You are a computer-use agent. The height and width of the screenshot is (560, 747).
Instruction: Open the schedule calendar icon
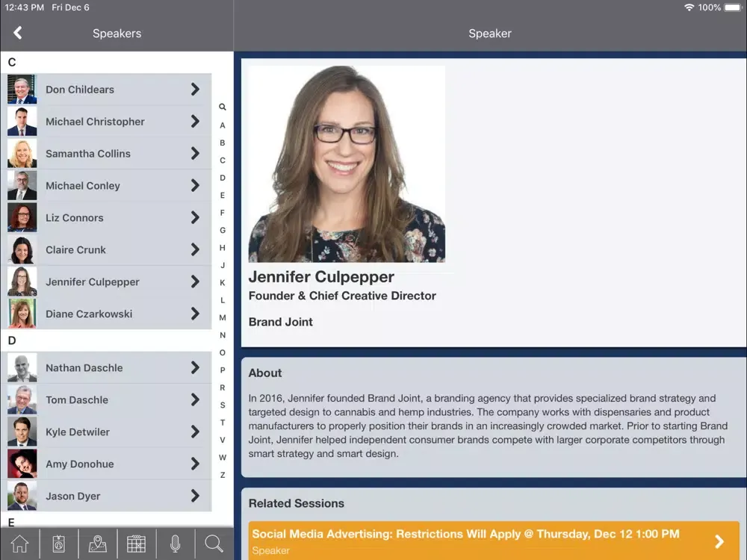pyautogui.click(x=136, y=544)
